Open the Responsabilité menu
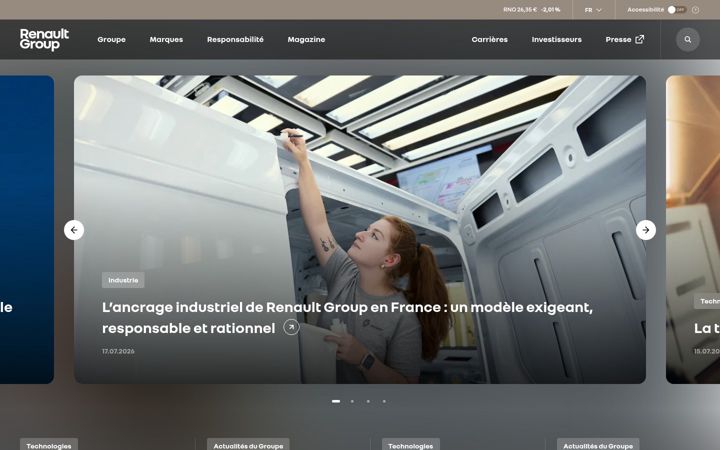720x450 pixels. (235, 39)
